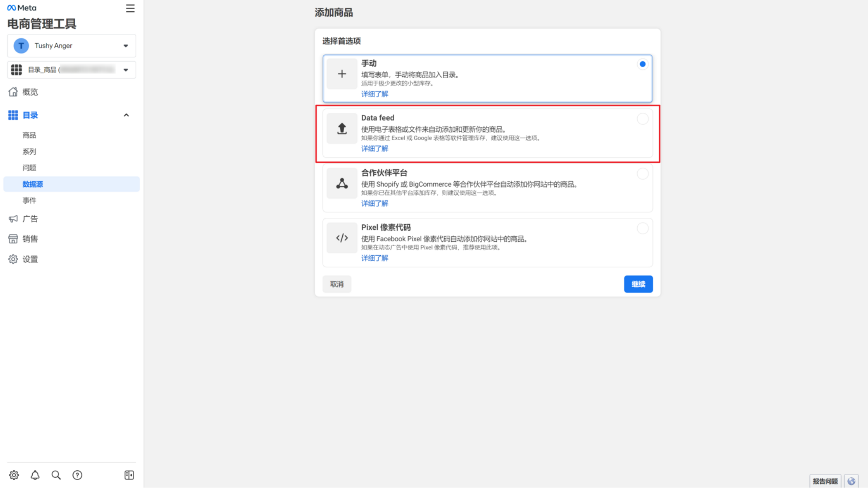The height and width of the screenshot is (488, 868).
Task: Select the 合作伙伴平台 radio button
Action: pos(642,174)
